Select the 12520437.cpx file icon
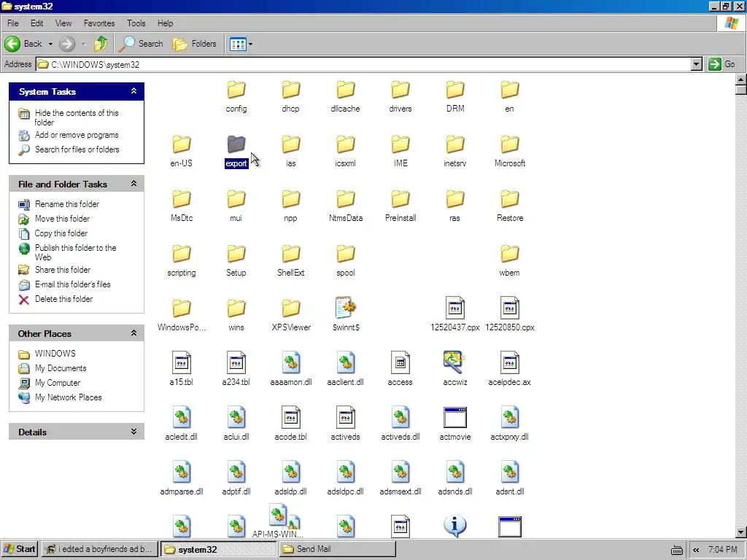Image resolution: width=747 pixels, height=560 pixels. pos(455,308)
